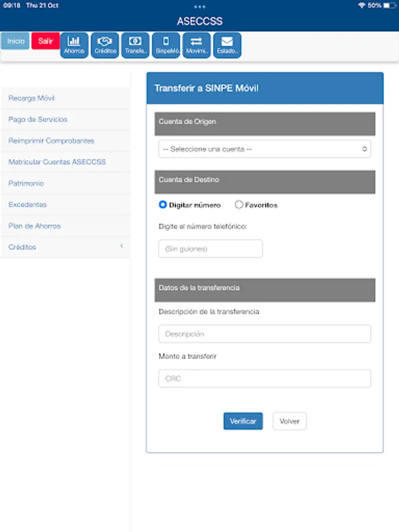This screenshot has height=532, width=399.
Task: Select the Digitar número radio option
Action: (163, 205)
